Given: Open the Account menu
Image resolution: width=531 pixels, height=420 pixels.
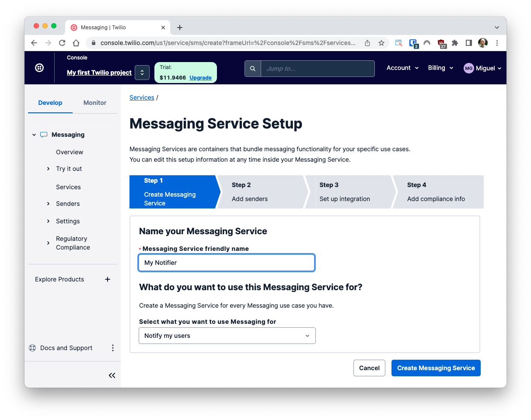Looking at the screenshot, I should click(402, 68).
